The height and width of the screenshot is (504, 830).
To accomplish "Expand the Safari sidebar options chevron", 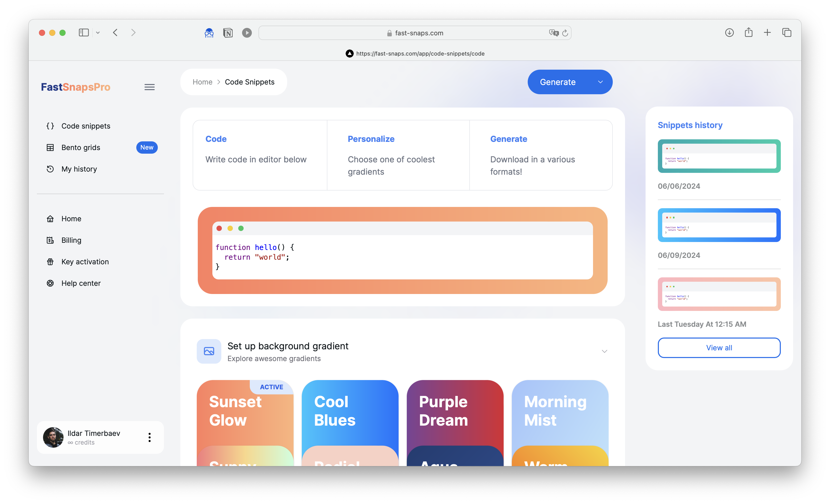I will pyautogui.click(x=98, y=33).
